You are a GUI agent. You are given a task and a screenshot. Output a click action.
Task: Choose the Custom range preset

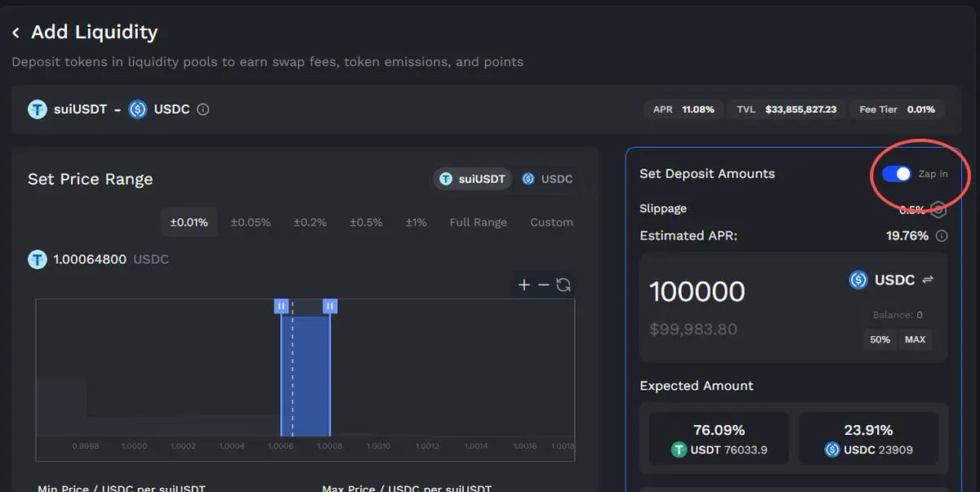[551, 222]
